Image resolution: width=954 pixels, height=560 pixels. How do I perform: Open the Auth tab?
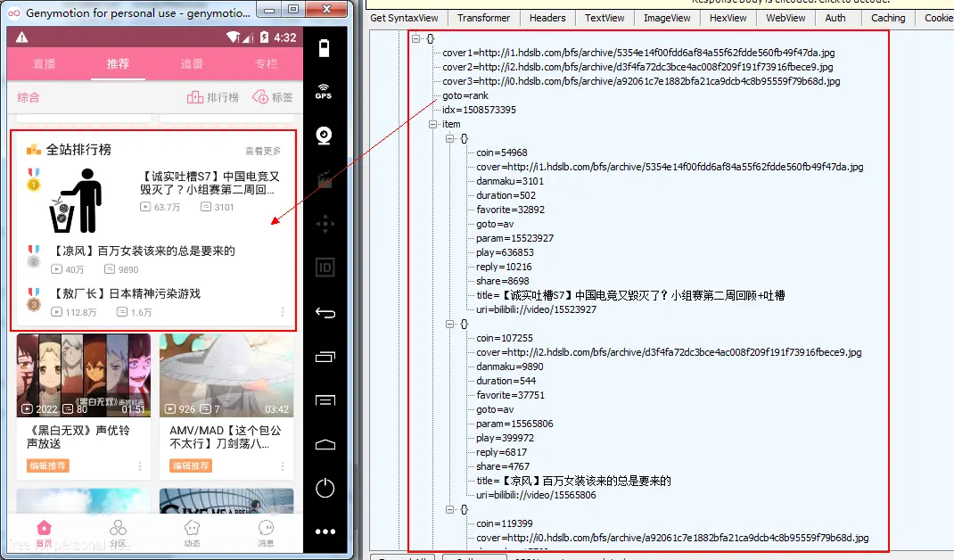[835, 18]
